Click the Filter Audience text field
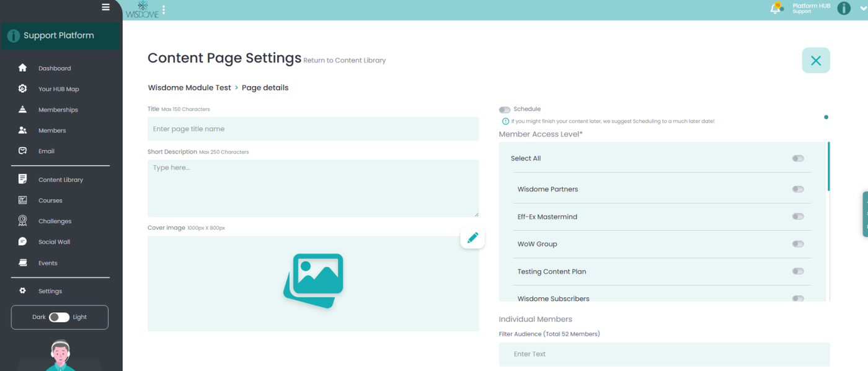This screenshot has width=868, height=371. [x=664, y=354]
